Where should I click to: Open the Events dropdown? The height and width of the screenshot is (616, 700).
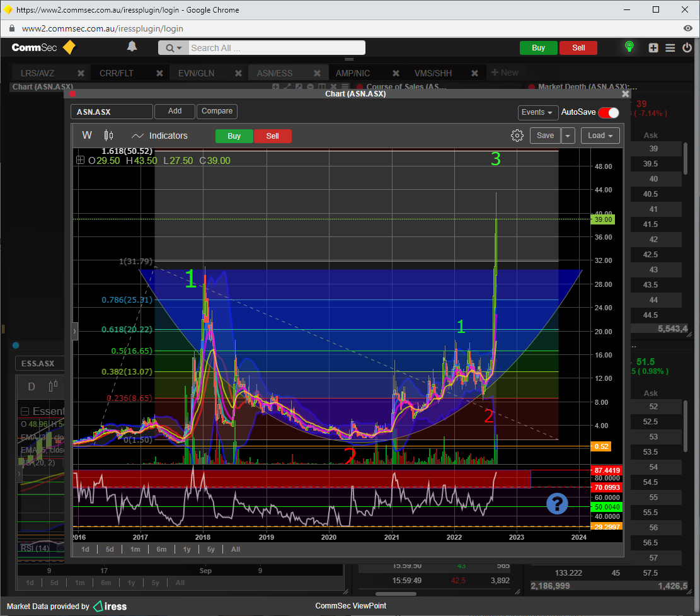pos(537,112)
